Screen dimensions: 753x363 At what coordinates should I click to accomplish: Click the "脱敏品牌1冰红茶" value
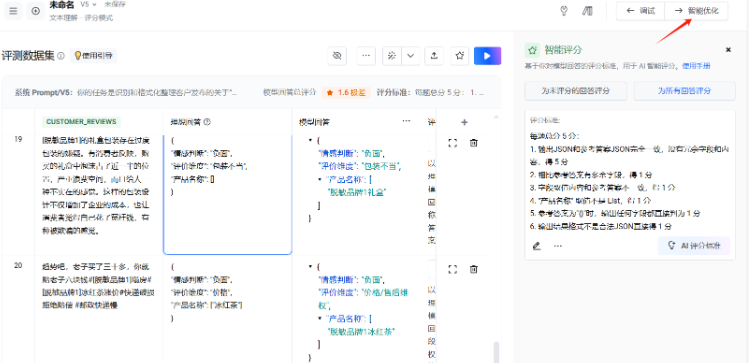pyautogui.click(x=361, y=331)
